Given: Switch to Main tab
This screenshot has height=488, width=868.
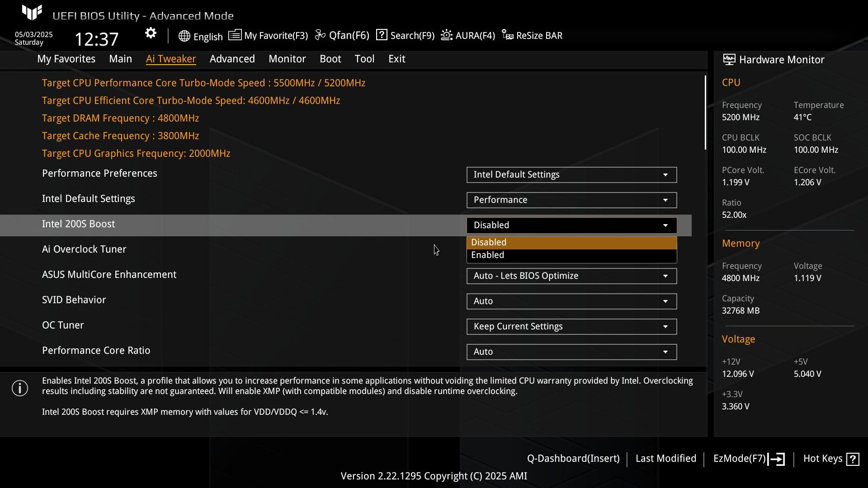Looking at the screenshot, I should 120,59.
